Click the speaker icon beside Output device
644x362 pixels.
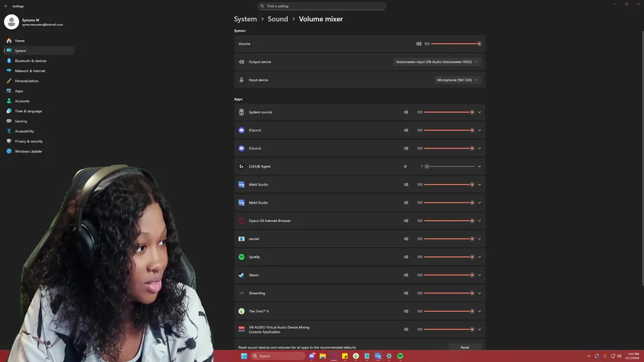(x=242, y=62)
